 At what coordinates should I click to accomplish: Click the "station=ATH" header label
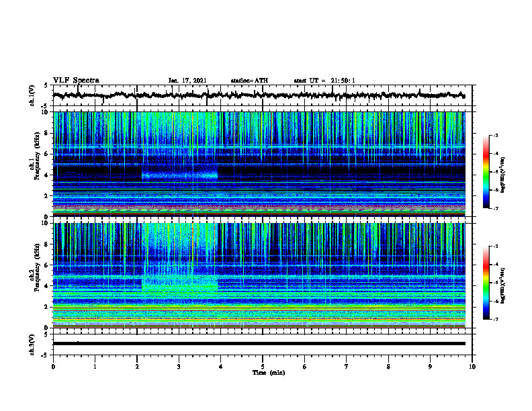(x=249, y=81)
